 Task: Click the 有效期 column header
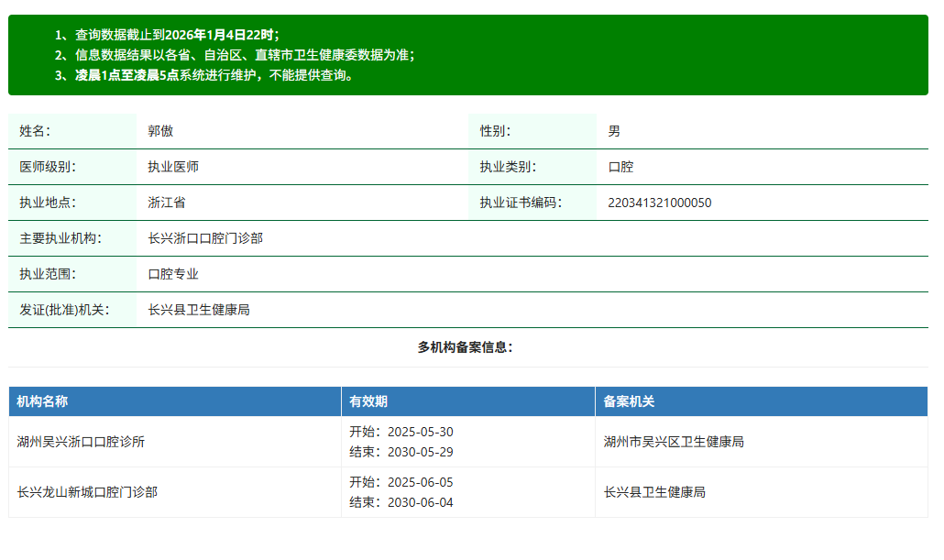[x=368, y=401]
